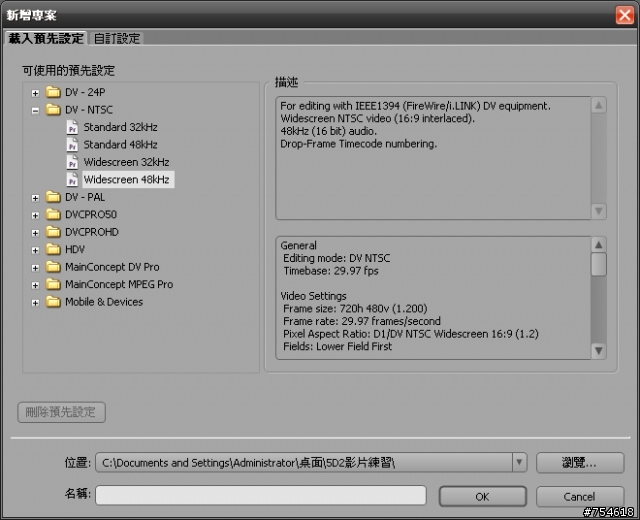640x520 pixels.
Task: Click the DV - PAL folder icon
Action: [x=53, y=197]
